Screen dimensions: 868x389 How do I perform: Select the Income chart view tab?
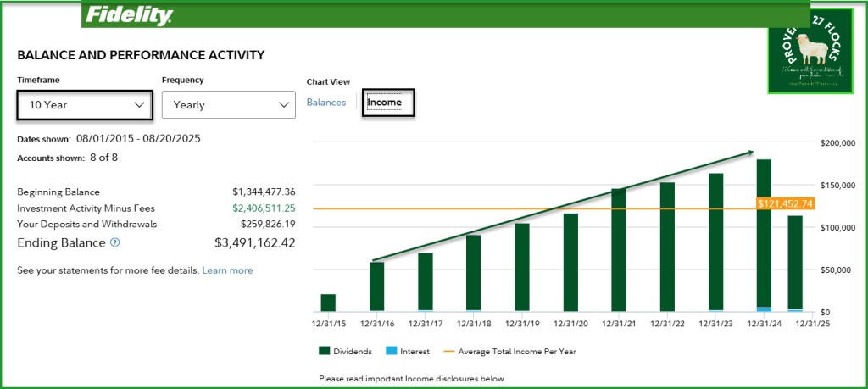(384, 103)
